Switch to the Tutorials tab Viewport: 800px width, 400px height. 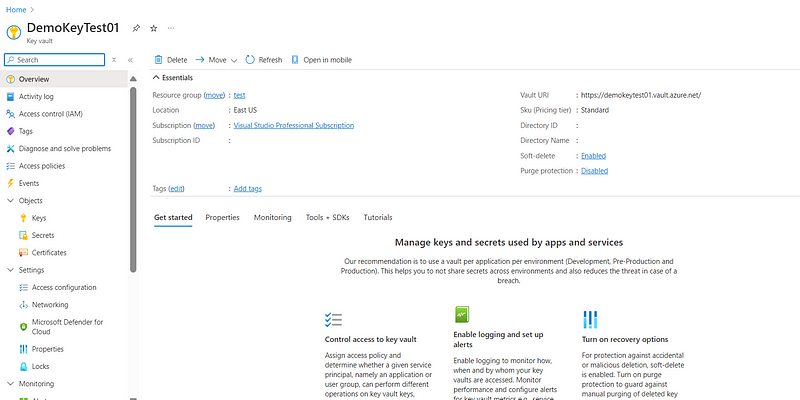(x=378, y=217)
